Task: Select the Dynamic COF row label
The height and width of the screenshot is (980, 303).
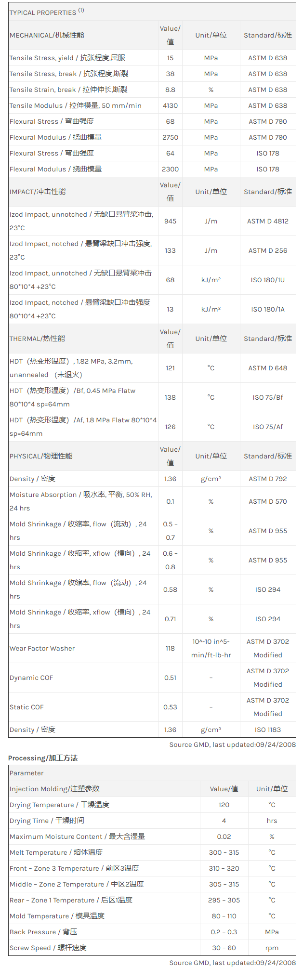Action: tap(31, 678)
